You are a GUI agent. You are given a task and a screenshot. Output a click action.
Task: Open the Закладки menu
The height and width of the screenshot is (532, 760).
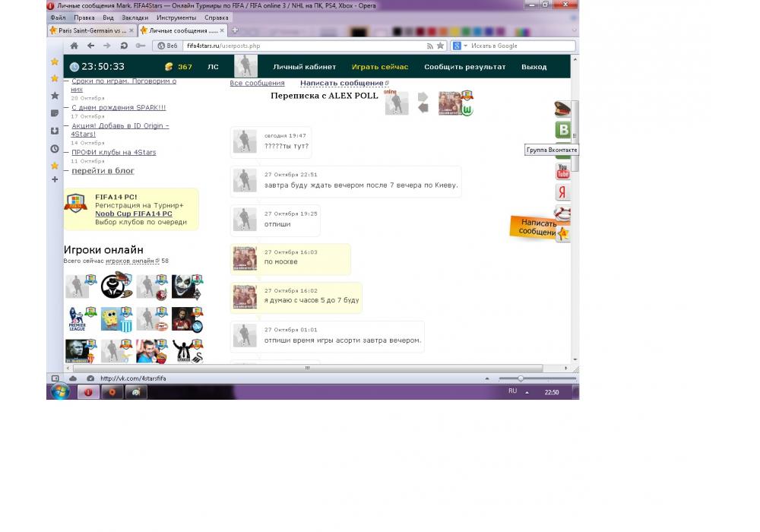click(135, 17)
